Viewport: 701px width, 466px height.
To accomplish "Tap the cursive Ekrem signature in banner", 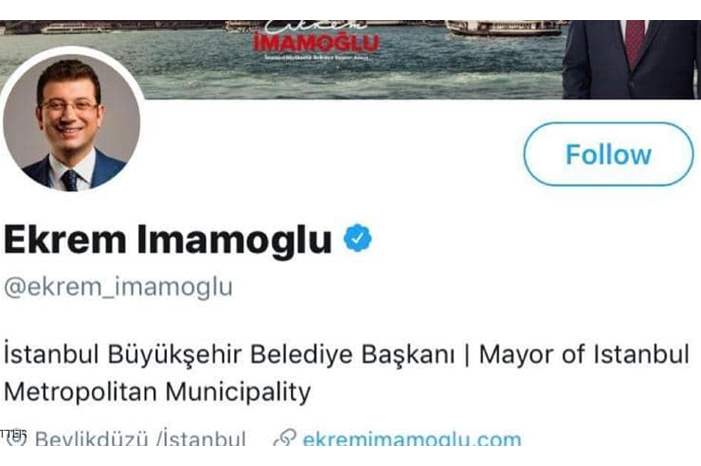I will point(316,27).
